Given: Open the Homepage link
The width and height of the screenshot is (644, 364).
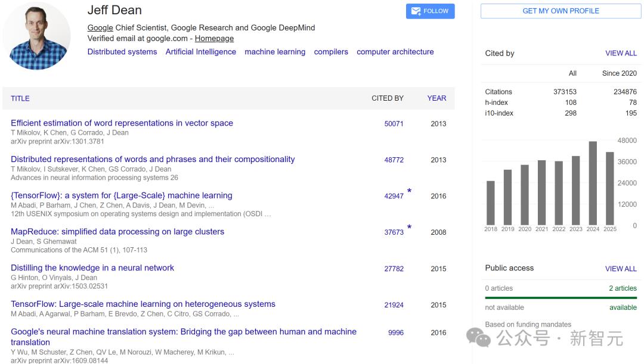Looking at the screenshot, I should click(214, 38).
